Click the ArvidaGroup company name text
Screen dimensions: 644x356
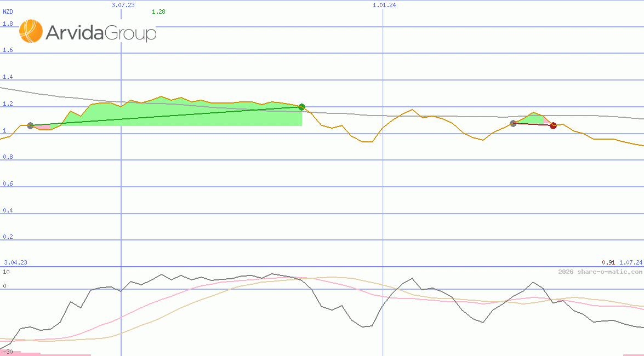pyautogui.click(x=101, y=33)
